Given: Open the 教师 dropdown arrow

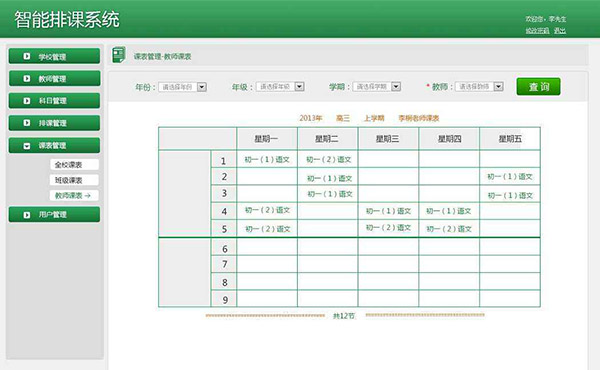Looking at the screenshot, I should 498,87.
